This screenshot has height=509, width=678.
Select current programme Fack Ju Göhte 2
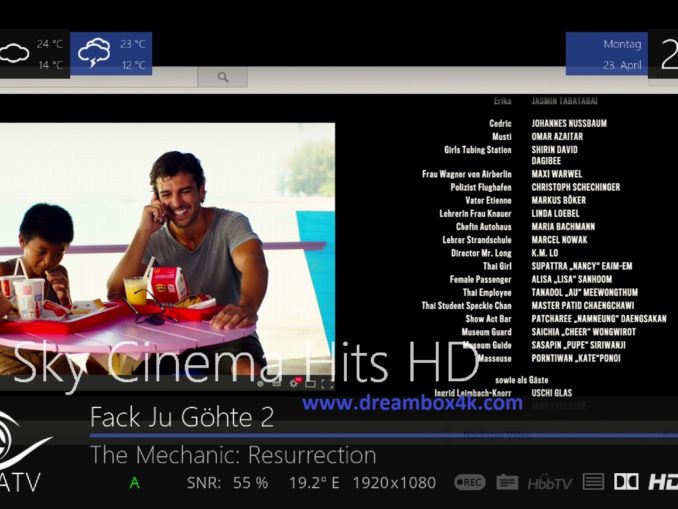pos(182,417)
